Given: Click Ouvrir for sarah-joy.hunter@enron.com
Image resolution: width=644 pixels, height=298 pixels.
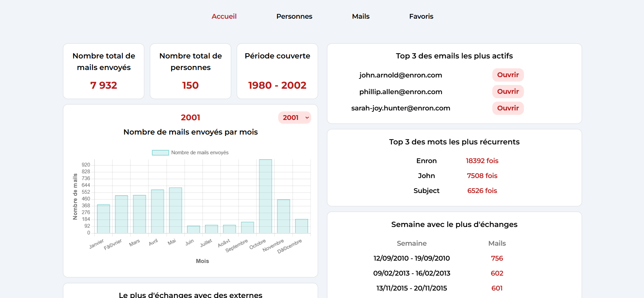Looking at the screenshot, I should (x=508, y=108).
